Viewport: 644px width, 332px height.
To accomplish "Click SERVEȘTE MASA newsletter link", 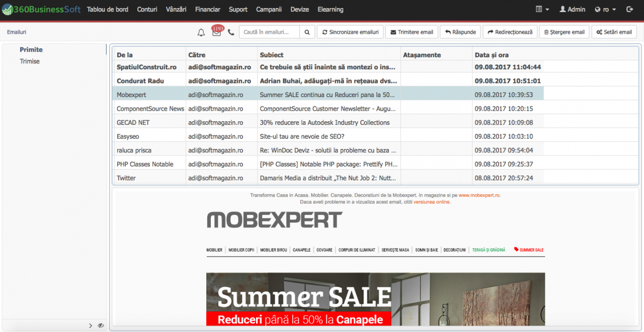I will (x=395, y=250).
